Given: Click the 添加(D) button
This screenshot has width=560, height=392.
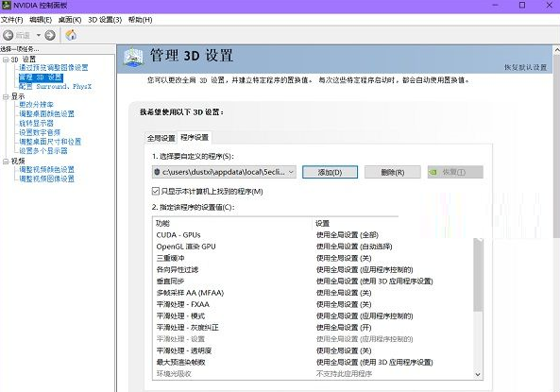Looking at the screenshot, I should click(x=330, y=172).
